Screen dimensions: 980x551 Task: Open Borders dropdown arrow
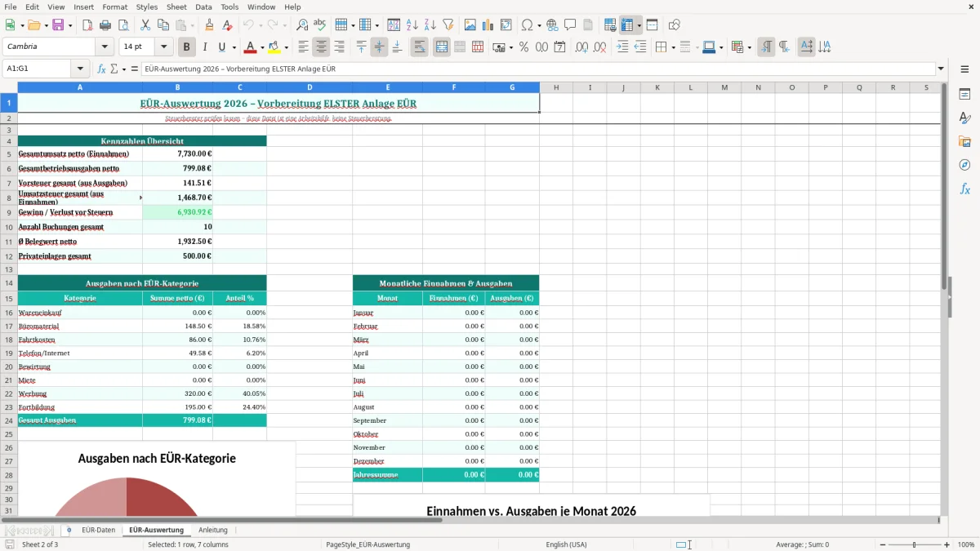click(672, 47)
